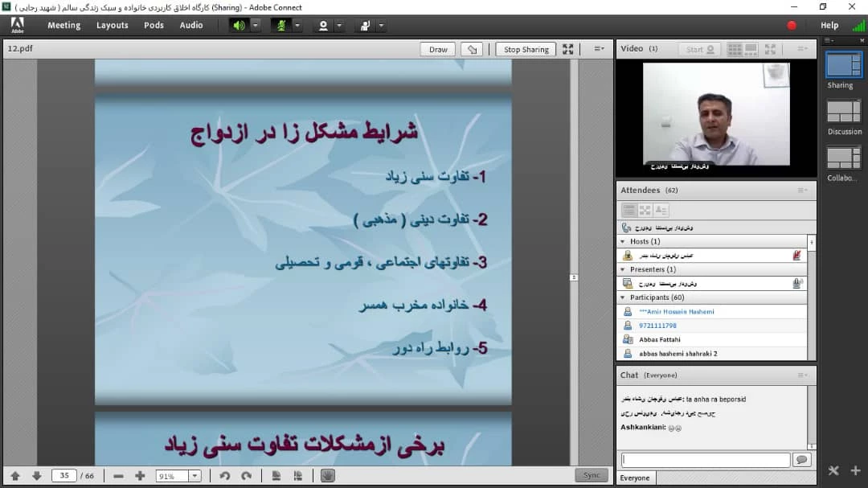Click the pointer tool next to Draw

tap(473, 49)
